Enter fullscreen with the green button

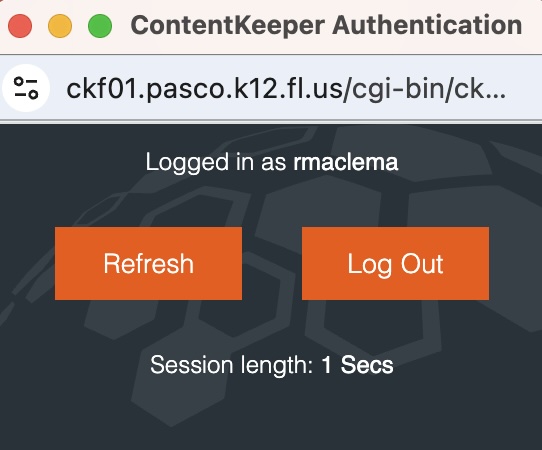tap(100, 26)
